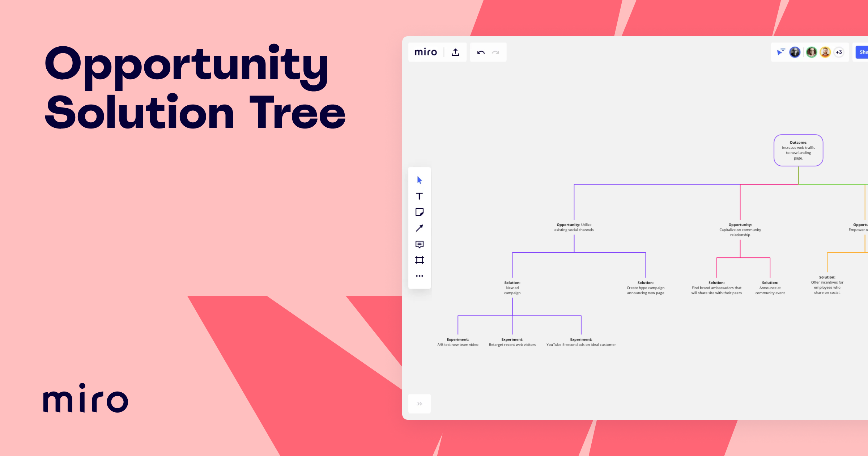Image resolution: width=868 pixels, height=456 pixels.
Task: Select the Connection line tool
Action: 420,227
